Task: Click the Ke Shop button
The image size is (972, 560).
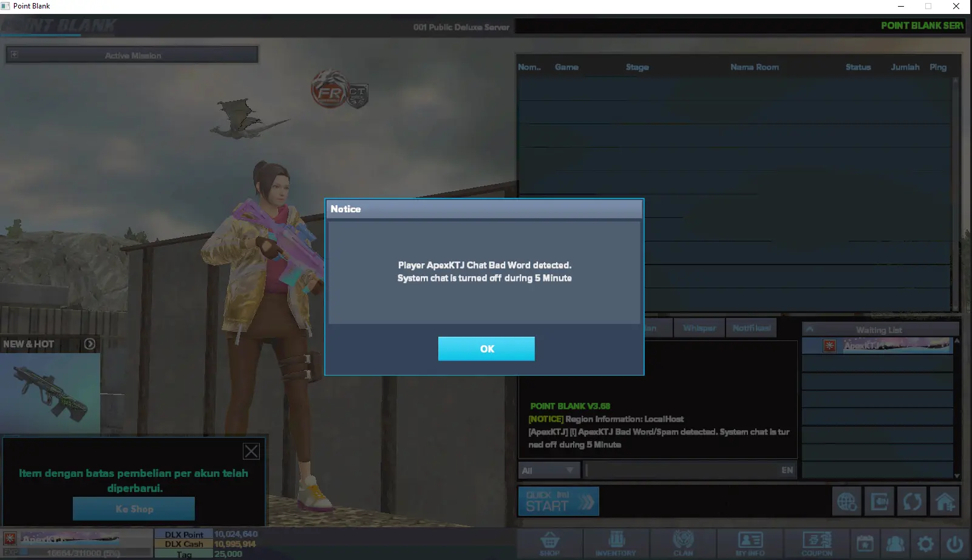Action: click(134, 509)
